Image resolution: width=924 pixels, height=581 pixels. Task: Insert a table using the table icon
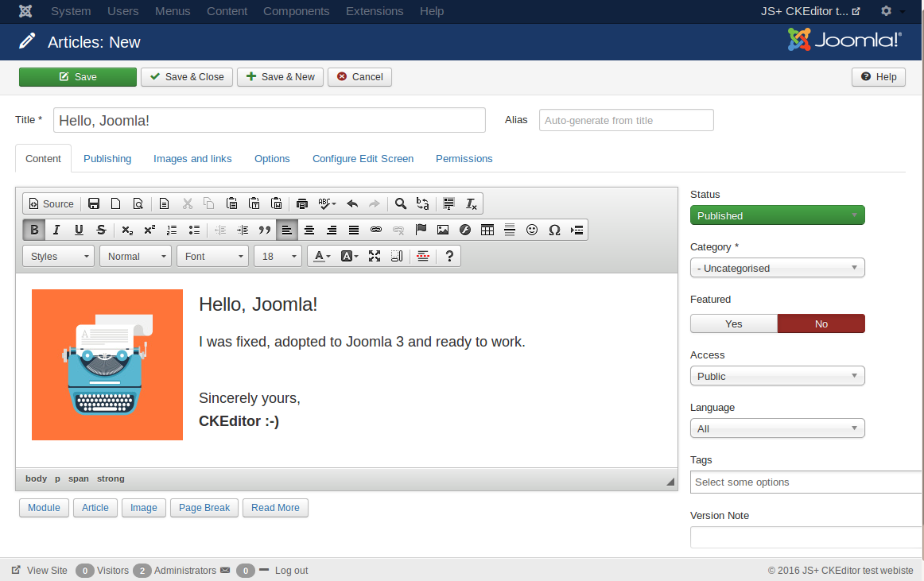point(487,230)
